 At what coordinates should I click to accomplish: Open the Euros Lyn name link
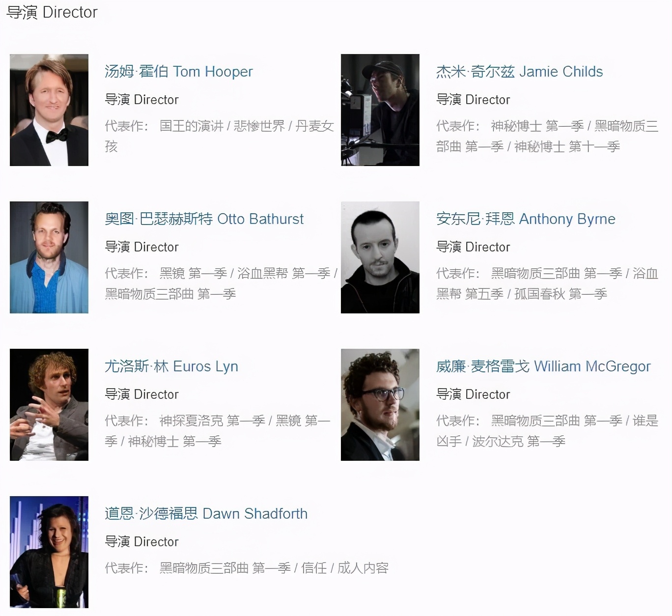[171, 366]
